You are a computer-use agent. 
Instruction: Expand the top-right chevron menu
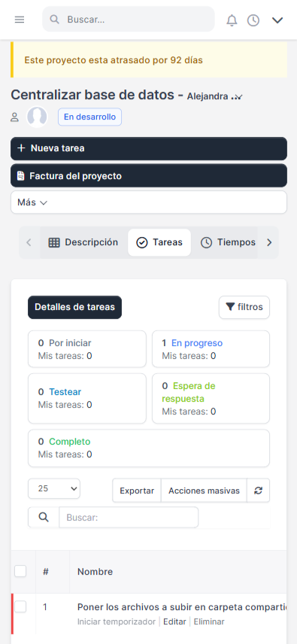277,20
